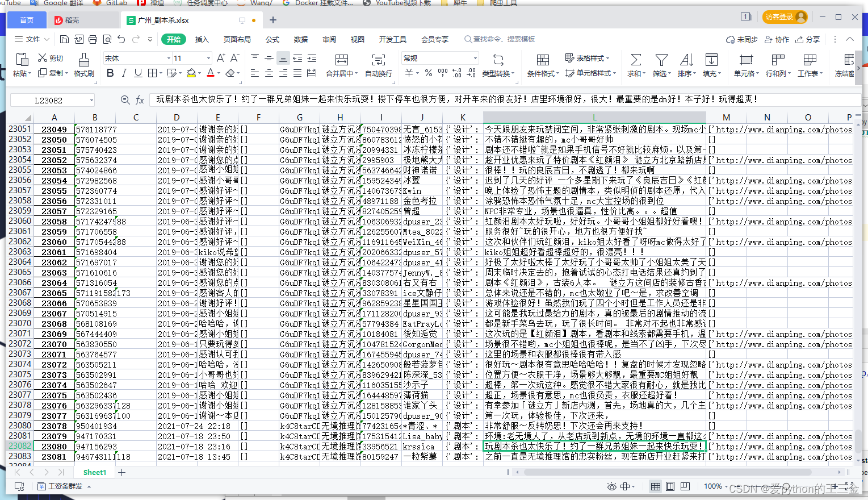Viewport: 868px width, 500px height.
Task: Click the 分享 share button
Action: click(x=807, y=39)
